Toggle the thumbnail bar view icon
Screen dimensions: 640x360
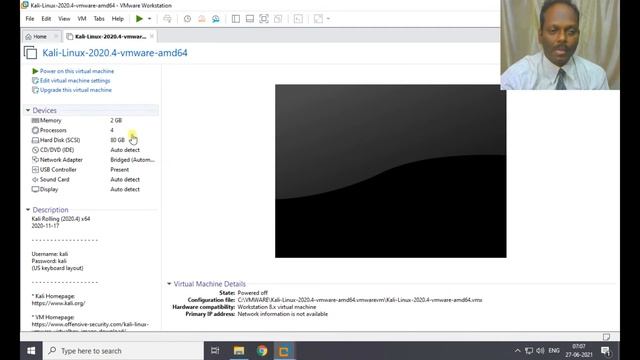[x=250, y=19]
